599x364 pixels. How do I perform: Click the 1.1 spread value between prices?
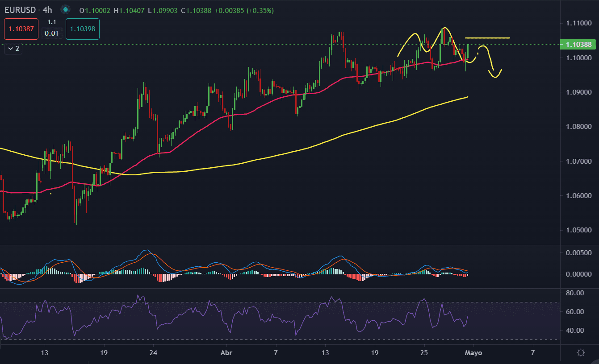[52, 22]
